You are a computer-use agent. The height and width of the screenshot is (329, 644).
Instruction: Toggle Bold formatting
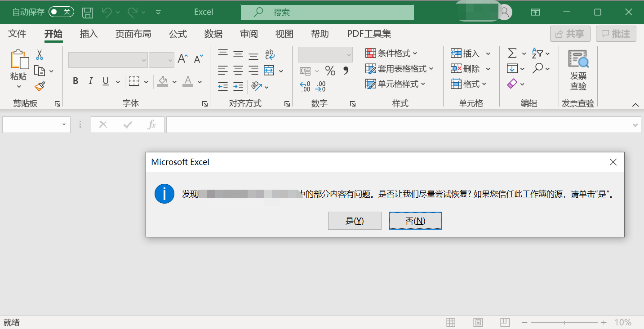76,81
